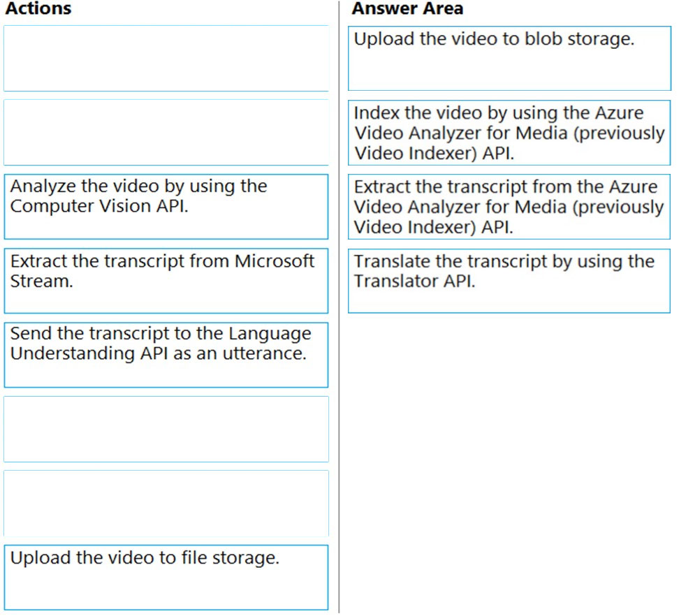Click the blank answer space beneath the Translator API box
The height and width of the screenshot is (616, 679).
509,463
